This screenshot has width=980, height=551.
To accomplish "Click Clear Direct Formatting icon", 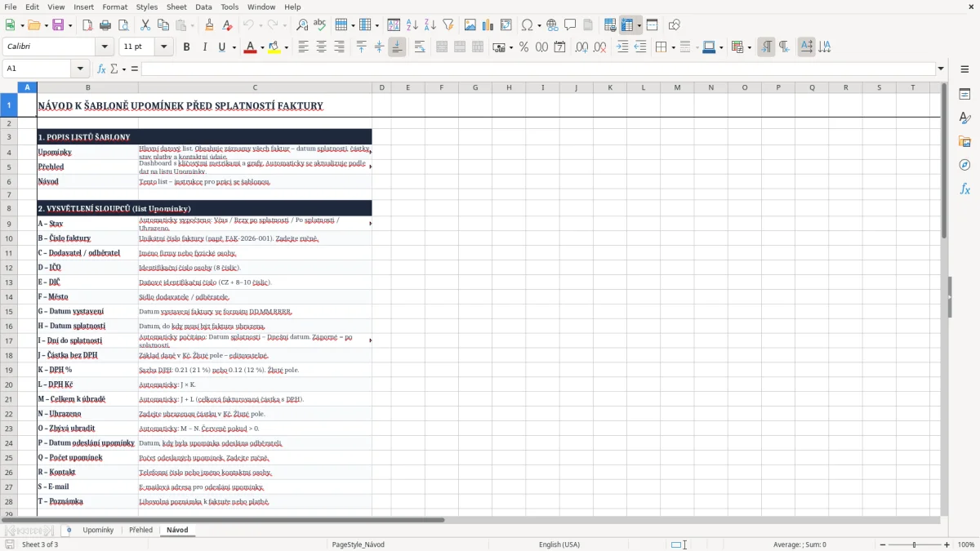I will [x=227, y=25].
